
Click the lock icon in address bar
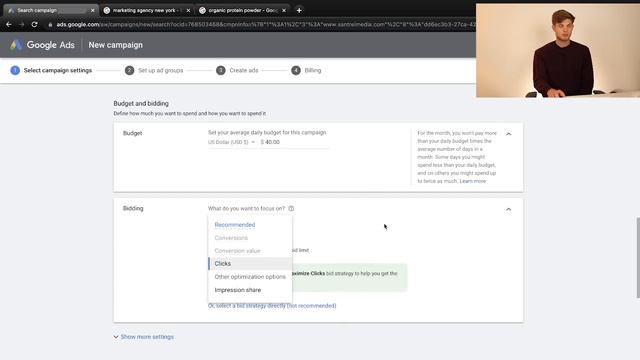coord(50,25)
